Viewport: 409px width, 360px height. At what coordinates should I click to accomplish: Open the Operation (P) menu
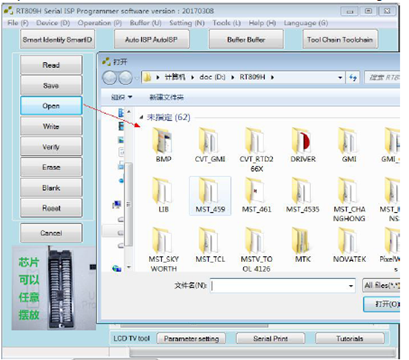100,23
